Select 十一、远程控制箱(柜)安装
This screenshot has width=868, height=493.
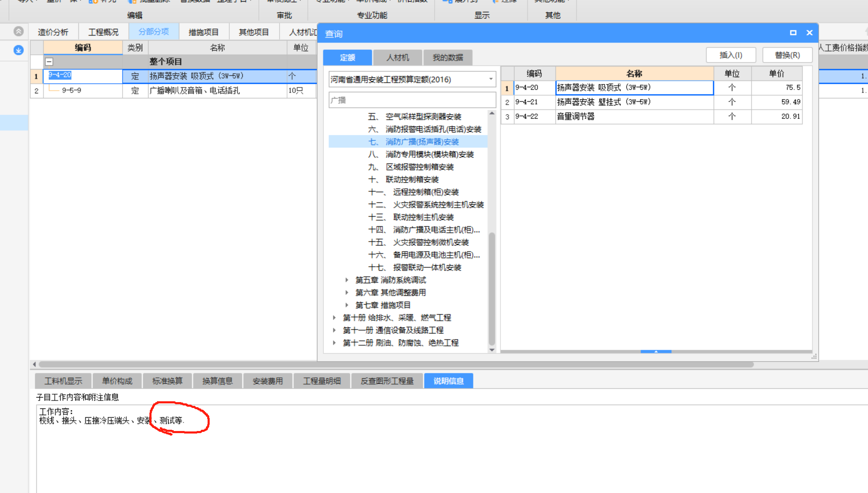413,192
